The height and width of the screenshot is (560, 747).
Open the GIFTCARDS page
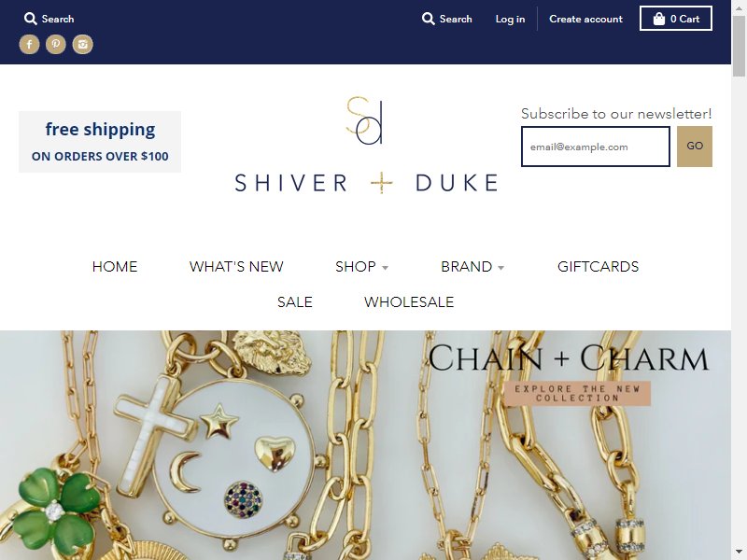coord(598,267)
